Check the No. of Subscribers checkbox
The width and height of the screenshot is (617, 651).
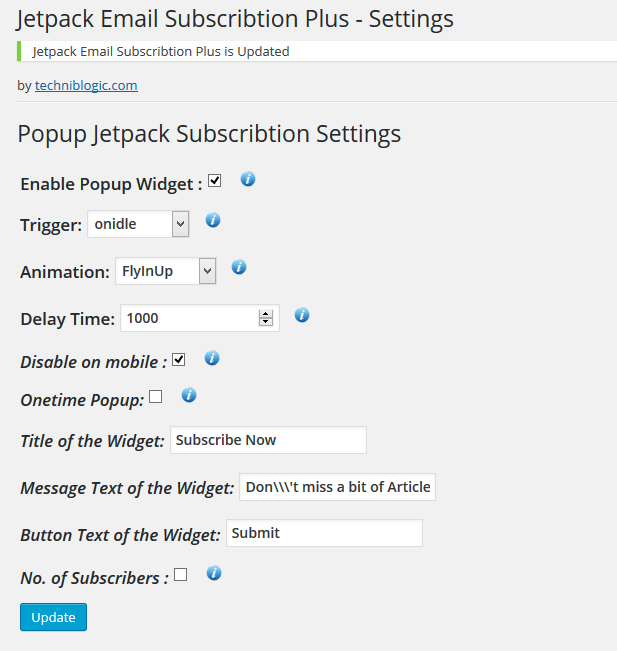(x=180, y=575)
